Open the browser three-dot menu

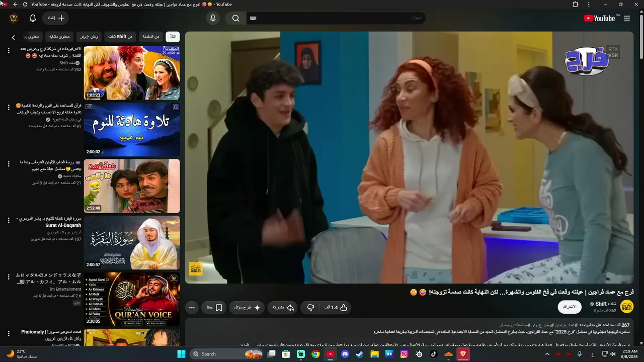point(589,4)
